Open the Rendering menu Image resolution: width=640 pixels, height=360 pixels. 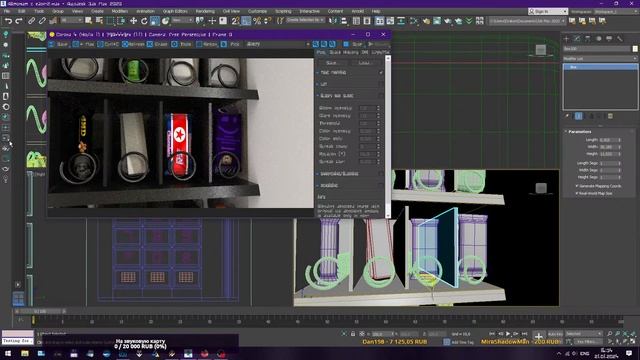[205, 11]
